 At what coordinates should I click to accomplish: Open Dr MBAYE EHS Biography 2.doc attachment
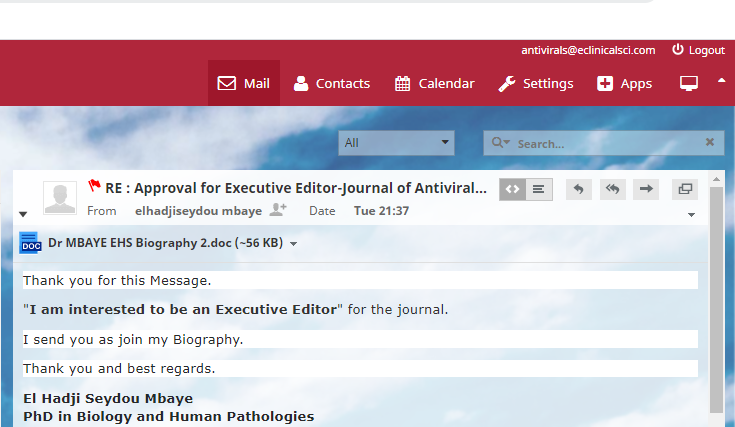[165, 243]
